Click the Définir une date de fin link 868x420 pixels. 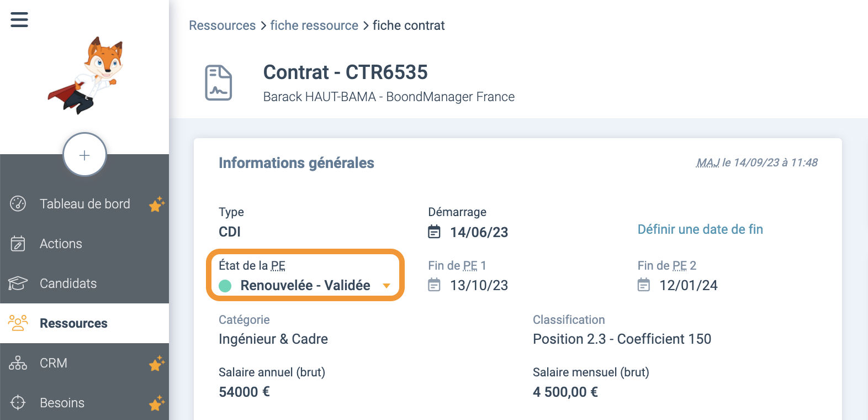(700, 229)
